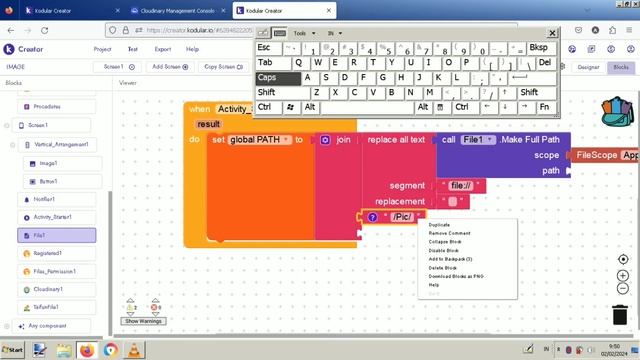Click the file:// text block

click(461, 186)
